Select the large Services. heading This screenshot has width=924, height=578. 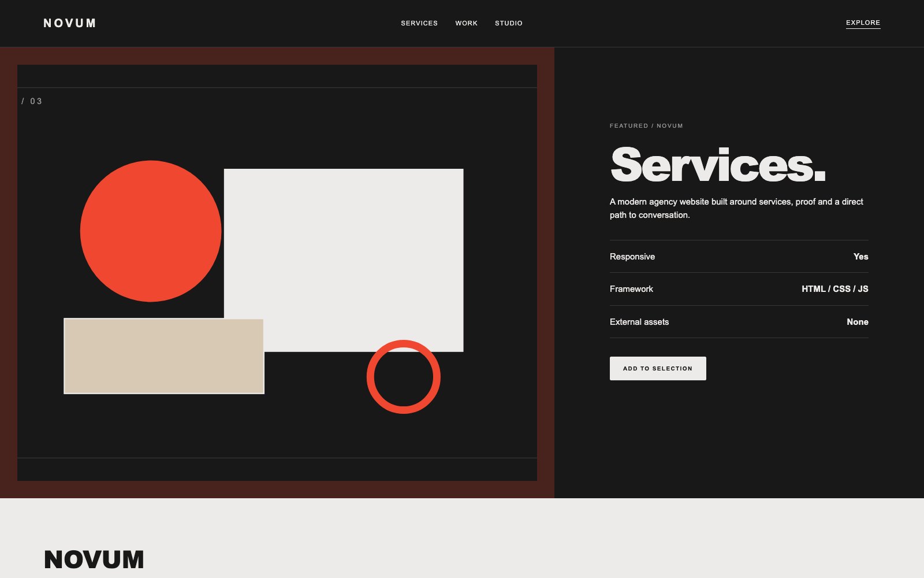pos(718,165)
